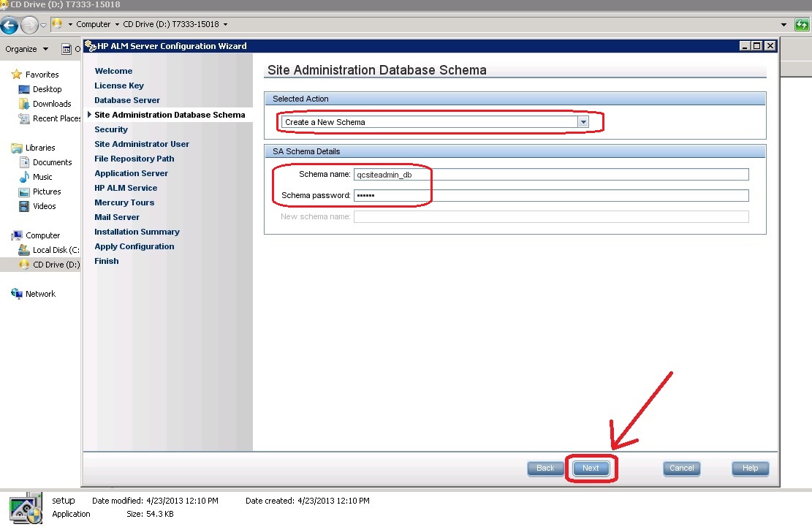Click the SA Schema Details section header
Viewport: 812px width, 527px height.
(515, 152)
